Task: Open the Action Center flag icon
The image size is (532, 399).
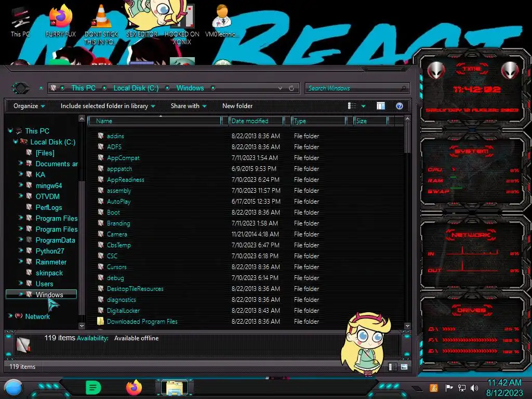Action: (449, 388)
